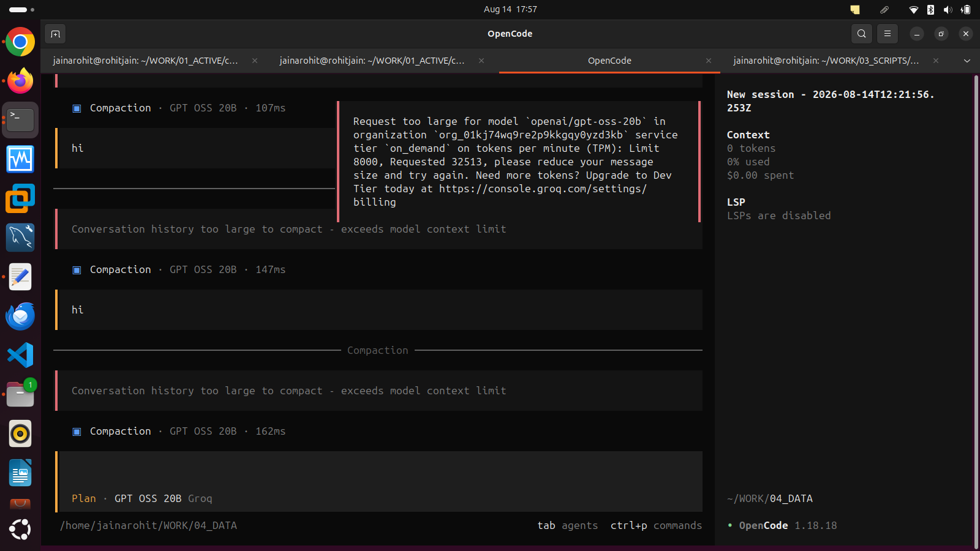The width and height of the screenshot is (980, 551).
Task: Click the prompt input box above Plan
Action: 380,470
